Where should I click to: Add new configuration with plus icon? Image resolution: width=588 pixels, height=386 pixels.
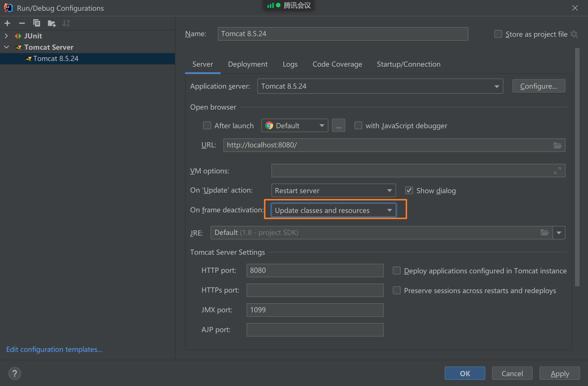pyautogui.click(x=8, y=23)
